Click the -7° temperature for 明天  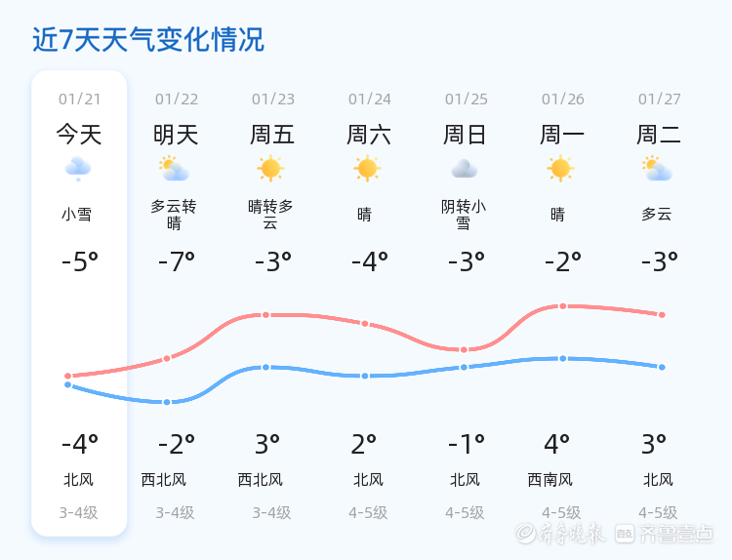pyautogui.click(x=177, y=262)
